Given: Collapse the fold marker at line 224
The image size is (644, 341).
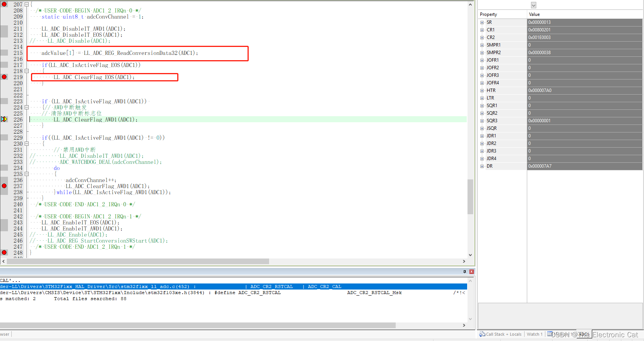Looking at the screenshot, I should click(x=26, y=107).
